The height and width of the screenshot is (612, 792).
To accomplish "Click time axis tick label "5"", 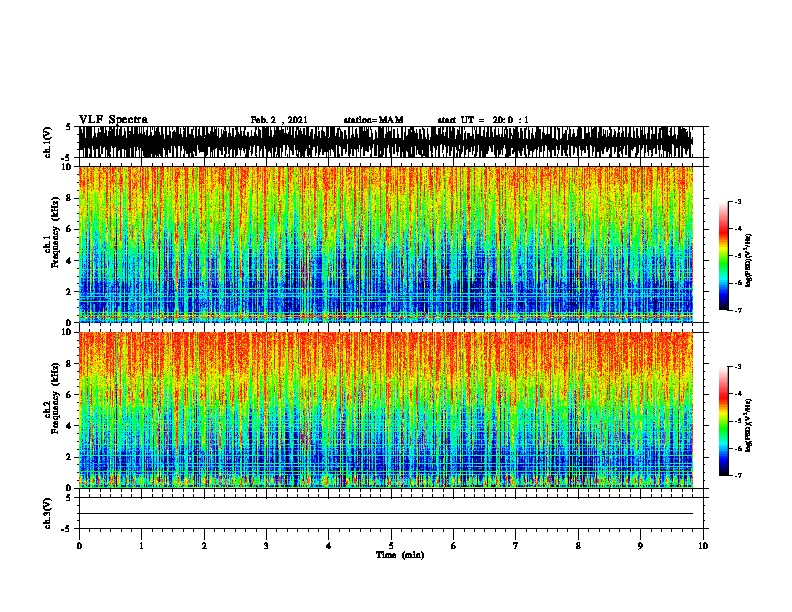I will point(391,546).
